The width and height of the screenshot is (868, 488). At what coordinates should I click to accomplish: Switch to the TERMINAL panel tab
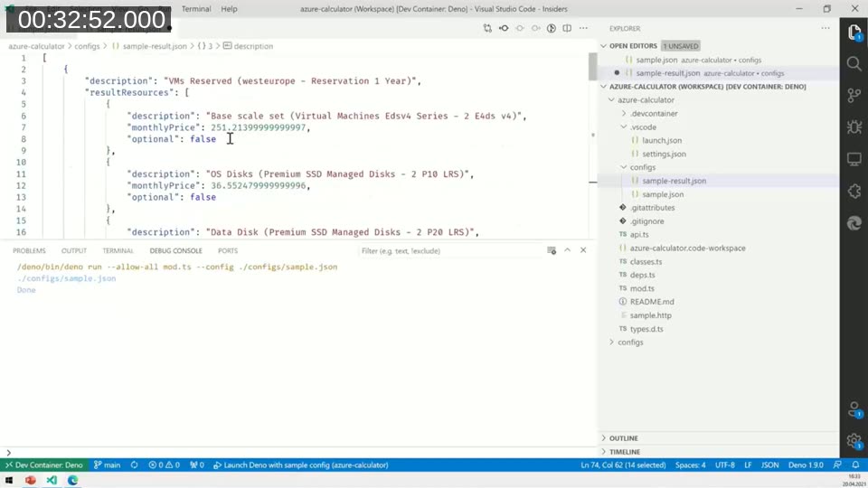118,250
